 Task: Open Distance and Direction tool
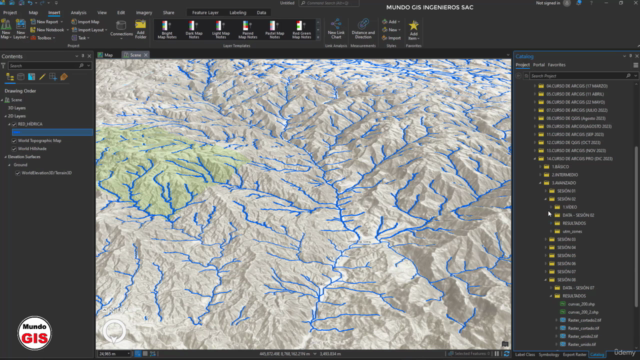[363, 29]
